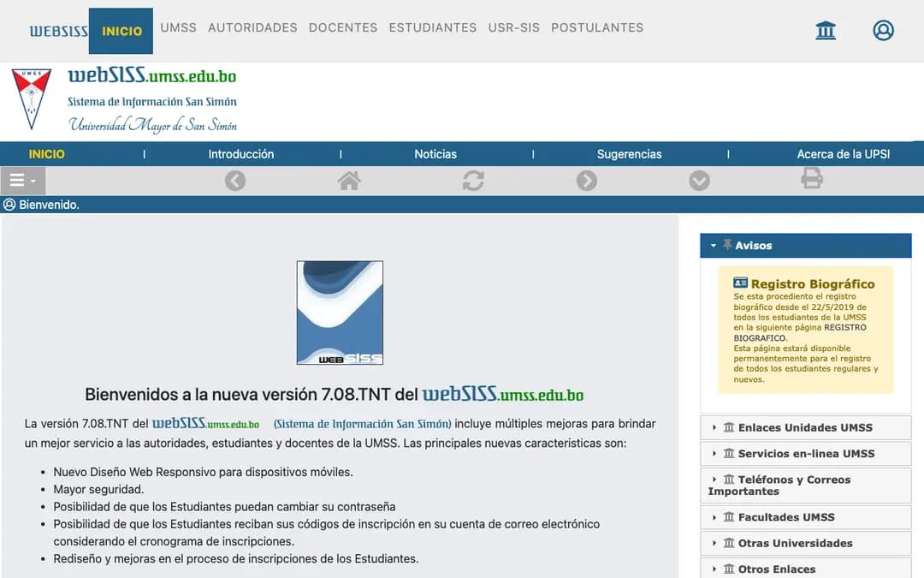Viewport: 924px width, 578px height.
Task: Click the Bienvenidos versión 7.08.TNT heading
Action: (335, 394)
